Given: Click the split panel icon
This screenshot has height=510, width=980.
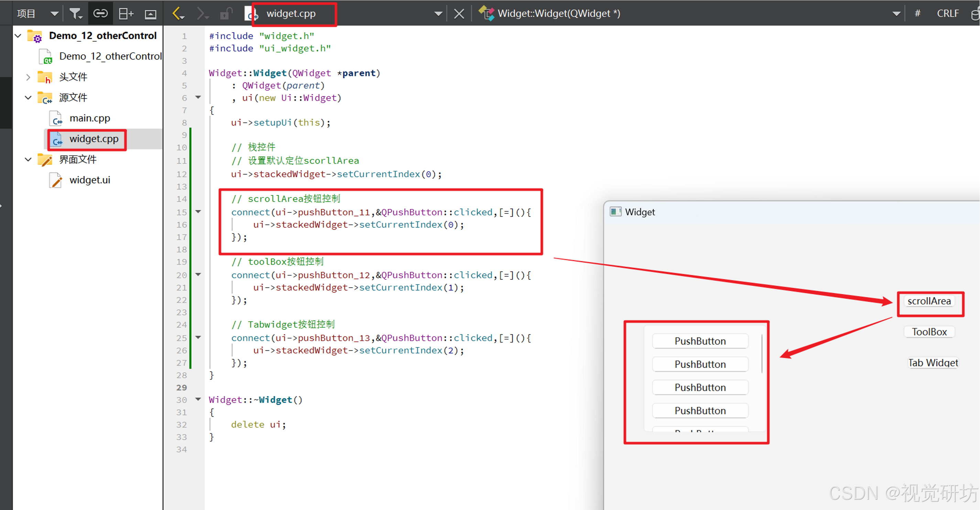Looking at the screenshot, I should pyautogui.click(x=126, y=14).
